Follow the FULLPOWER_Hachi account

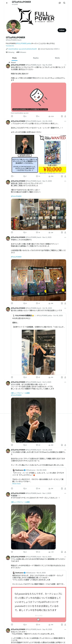point(62,30)
